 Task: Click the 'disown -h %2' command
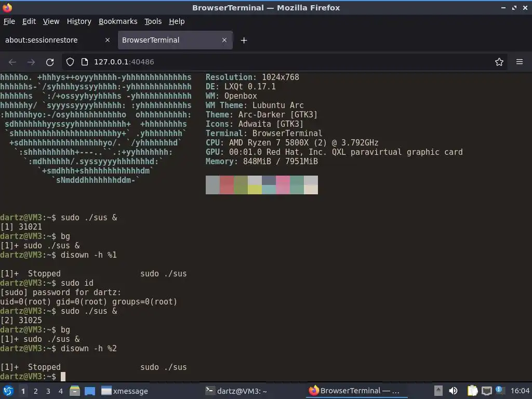tap(88, 349)
